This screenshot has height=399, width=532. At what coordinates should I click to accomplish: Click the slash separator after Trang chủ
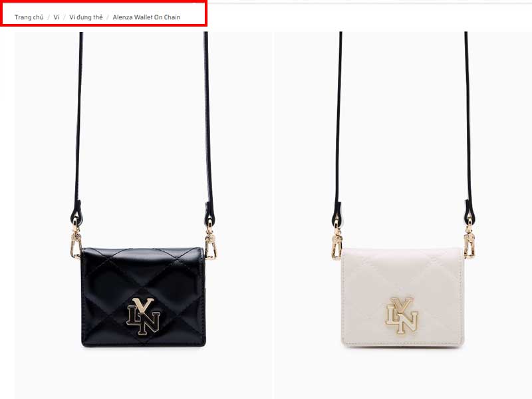[49, 17]
